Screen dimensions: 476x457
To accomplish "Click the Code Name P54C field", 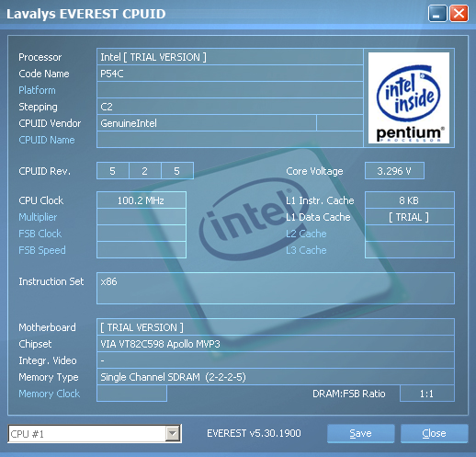I will (230, 74).
